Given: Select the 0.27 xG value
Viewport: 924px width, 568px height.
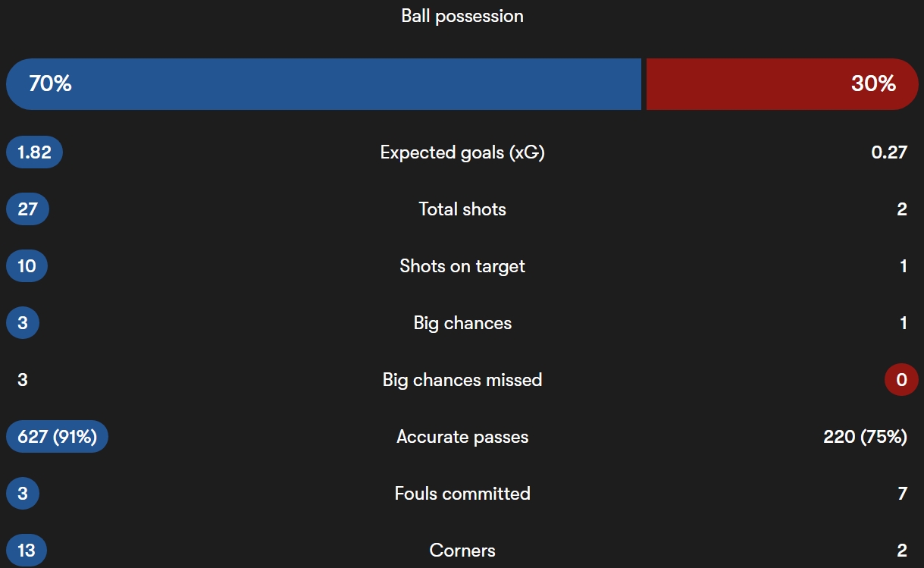Looking at the screenshot, I should coord(889,152).
